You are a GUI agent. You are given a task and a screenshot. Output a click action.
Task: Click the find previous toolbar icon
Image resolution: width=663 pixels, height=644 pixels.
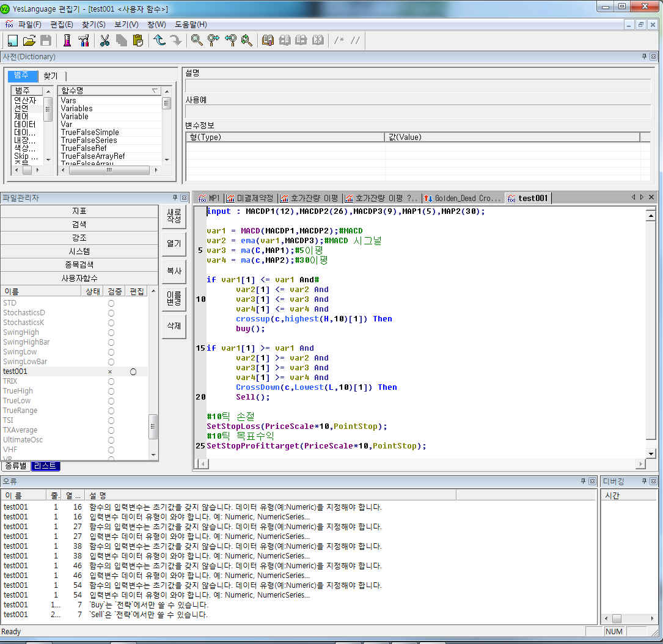230,40
